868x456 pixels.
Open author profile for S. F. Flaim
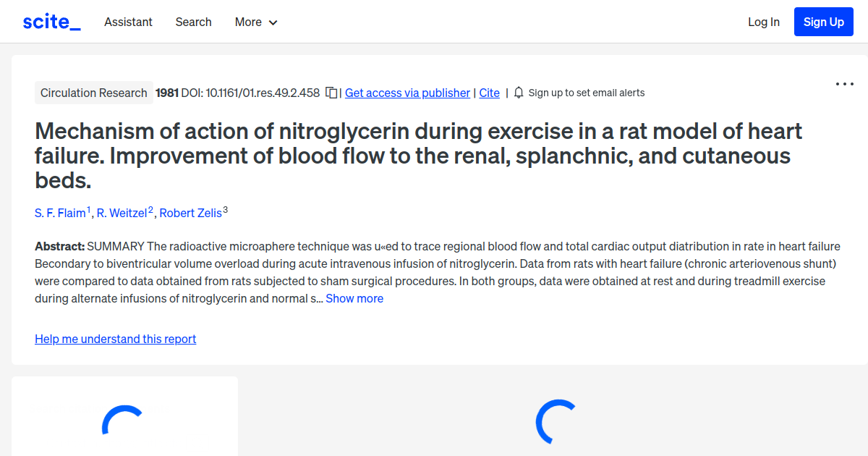(60, 213)
